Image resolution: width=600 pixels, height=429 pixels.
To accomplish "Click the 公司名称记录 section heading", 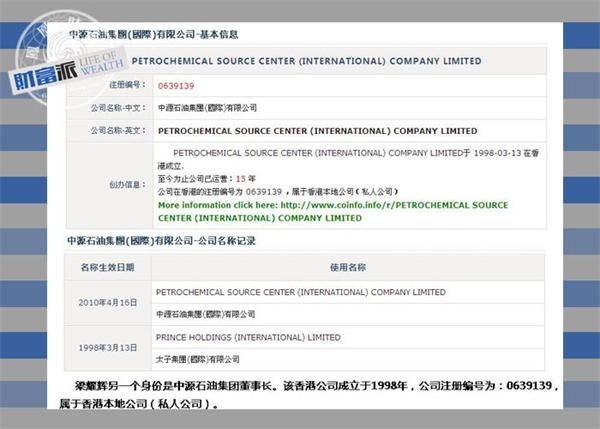I will click(149, 240).
